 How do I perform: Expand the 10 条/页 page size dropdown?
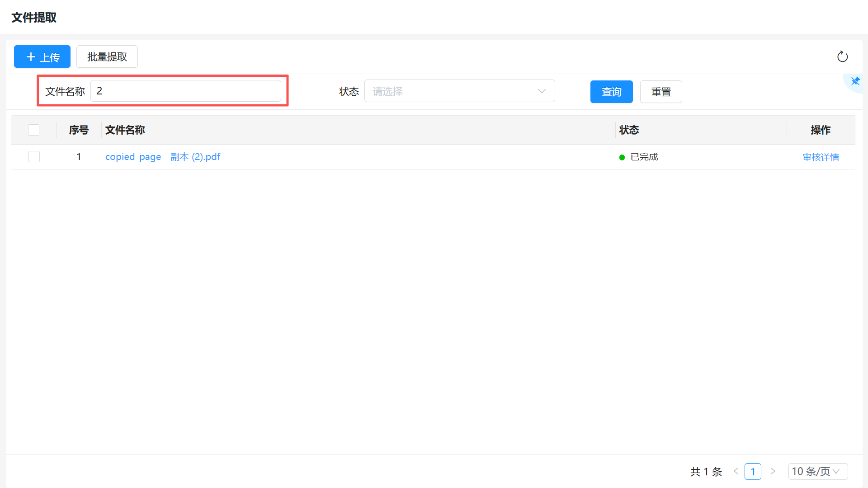(817, 471)
